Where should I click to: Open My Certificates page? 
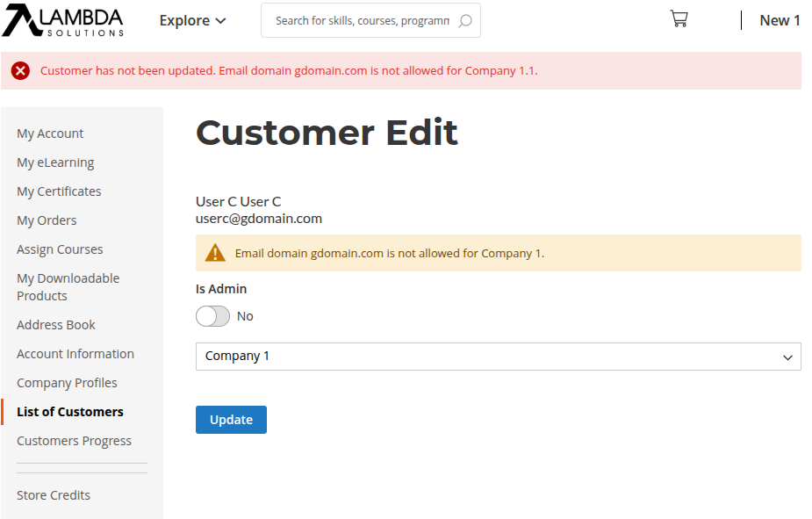59,191
